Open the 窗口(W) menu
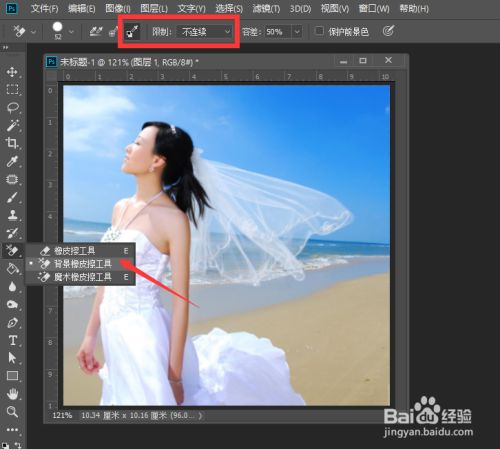 pyautogui.click(x=374, y=8)
